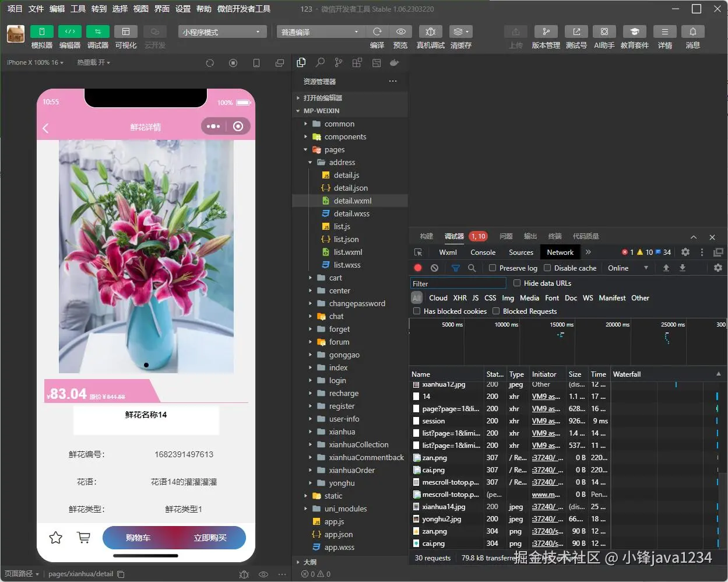Check Blocked Requests
Image resolution: width=728 pixels, height=582 pixels.
click(496, 311)
